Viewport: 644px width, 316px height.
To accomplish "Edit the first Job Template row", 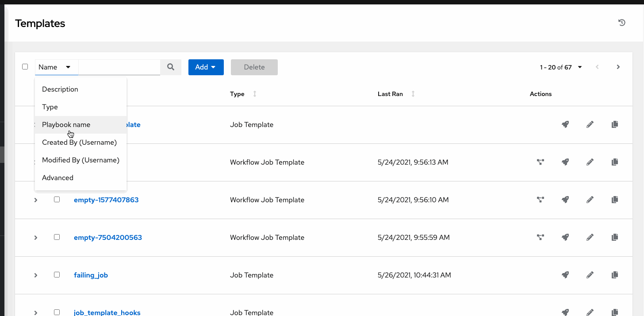I will point(590,125).
